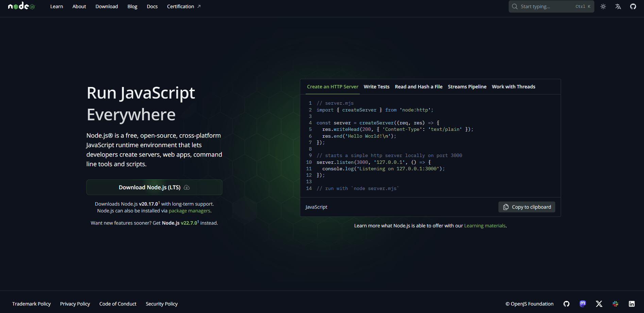Screen dimensions: 644x313
Task: Open the language selector icon
Action: 618,6
